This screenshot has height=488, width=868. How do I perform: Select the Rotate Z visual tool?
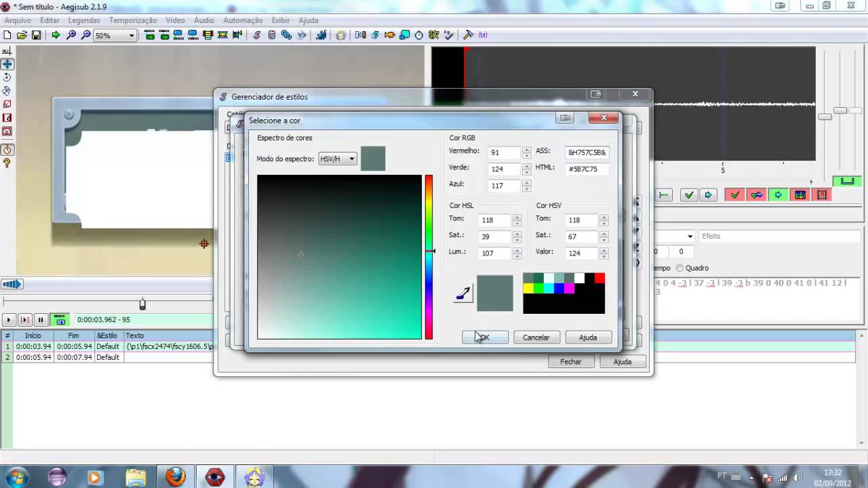click(7, 77)
